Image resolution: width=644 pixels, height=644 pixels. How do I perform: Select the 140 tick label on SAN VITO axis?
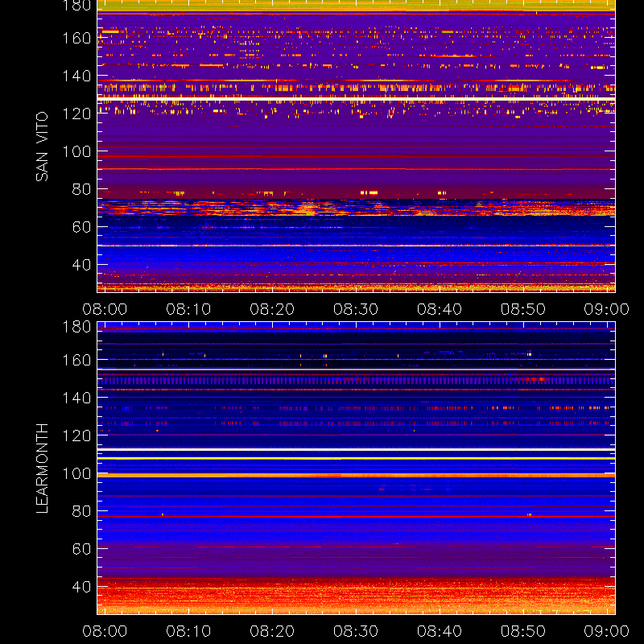[x=76, y=76]
